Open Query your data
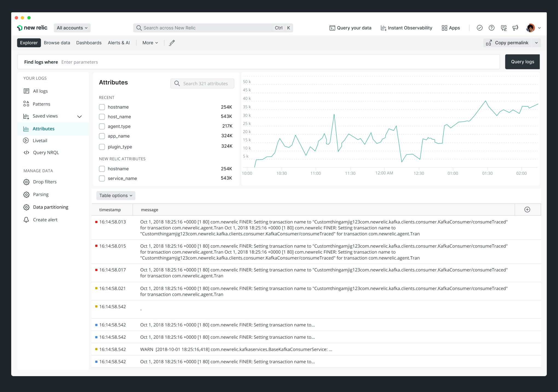 click(350, 28)
